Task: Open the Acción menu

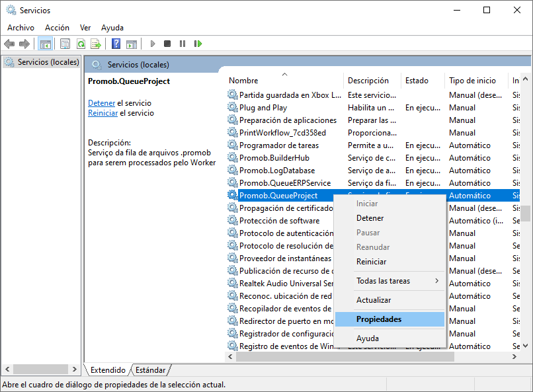Action: pos(57,28)
